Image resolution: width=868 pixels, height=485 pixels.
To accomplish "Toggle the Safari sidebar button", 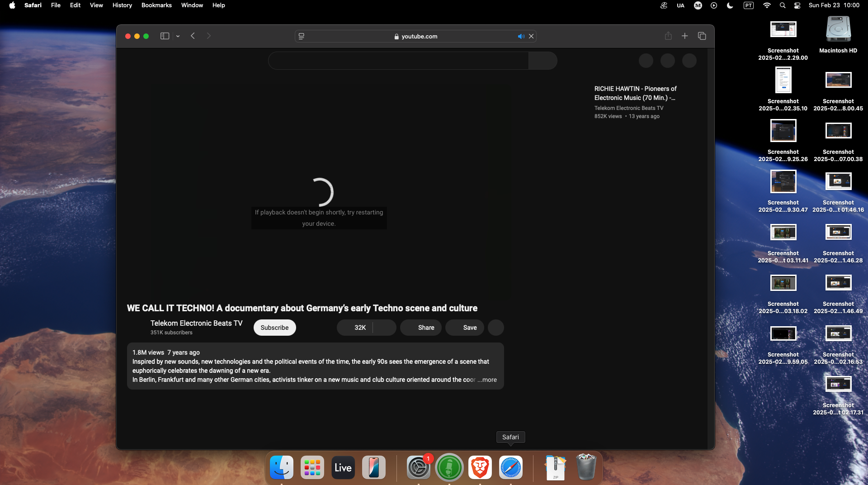I will point(165,36).
